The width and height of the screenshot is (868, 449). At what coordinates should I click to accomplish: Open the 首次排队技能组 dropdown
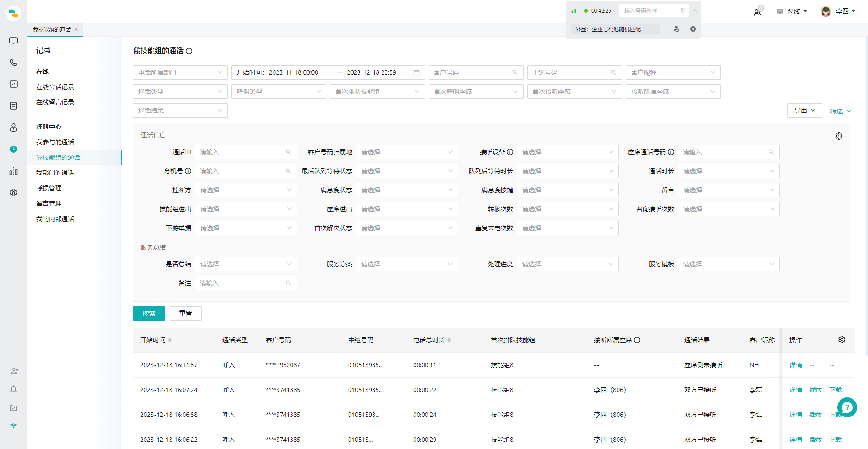377,91
